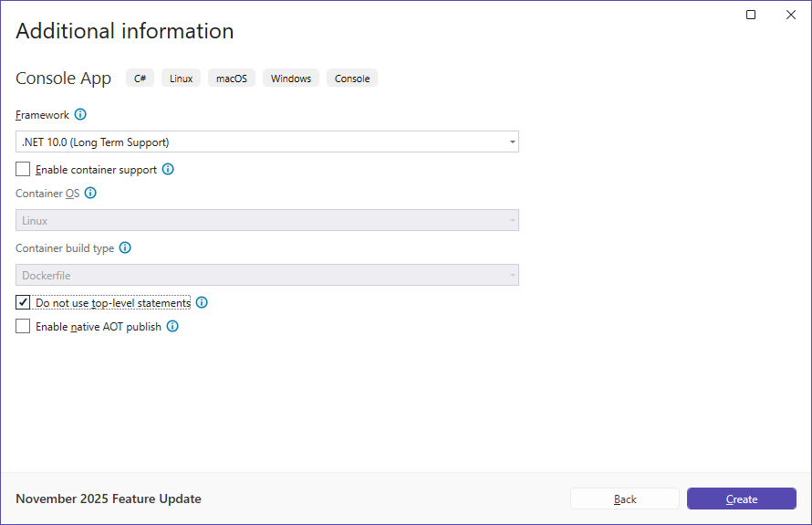Screen dimensions: 812x525
Task: Click the Linux tag next to Console App
Action: 182,79
